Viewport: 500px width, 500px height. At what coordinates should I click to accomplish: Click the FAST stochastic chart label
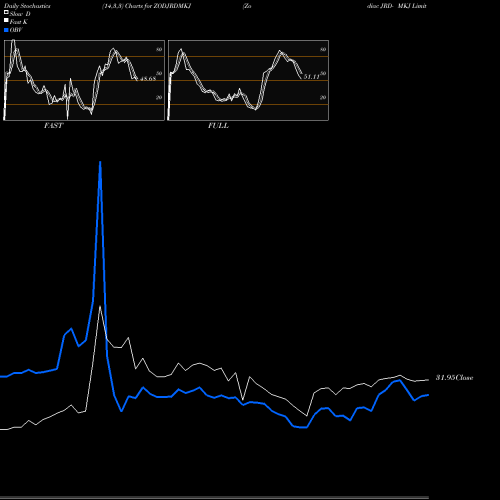53,126
